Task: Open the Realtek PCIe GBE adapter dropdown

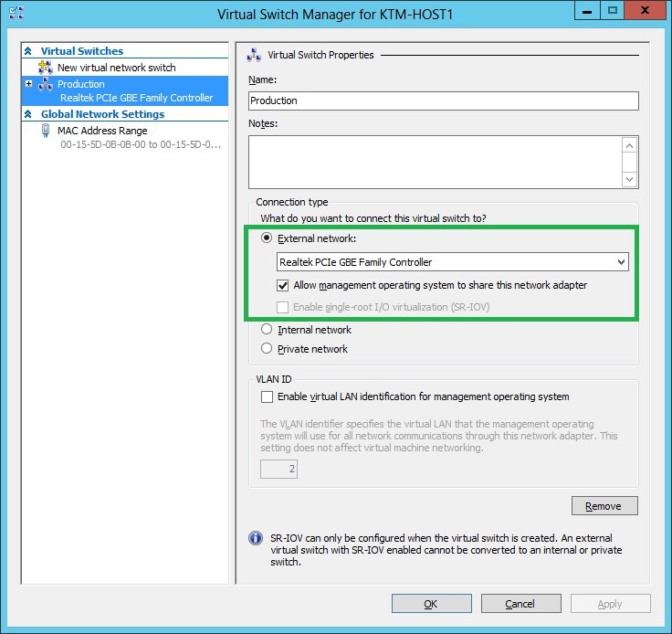Action: tap(621, 262)
